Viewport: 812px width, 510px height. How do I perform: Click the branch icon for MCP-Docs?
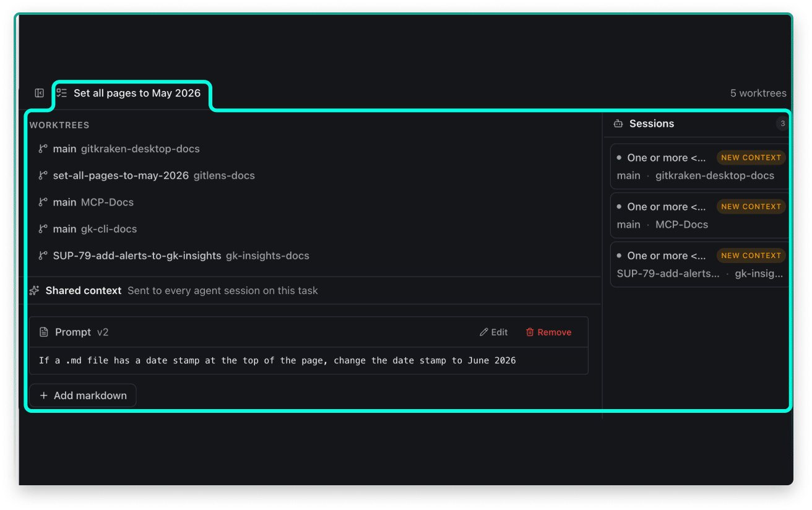[x=43, y=202]
